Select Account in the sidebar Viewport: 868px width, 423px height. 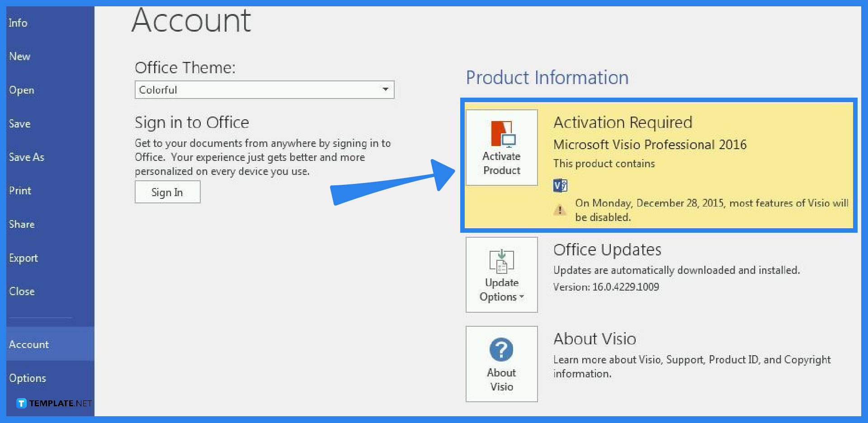pyautogui.click(x=29, y=344)
